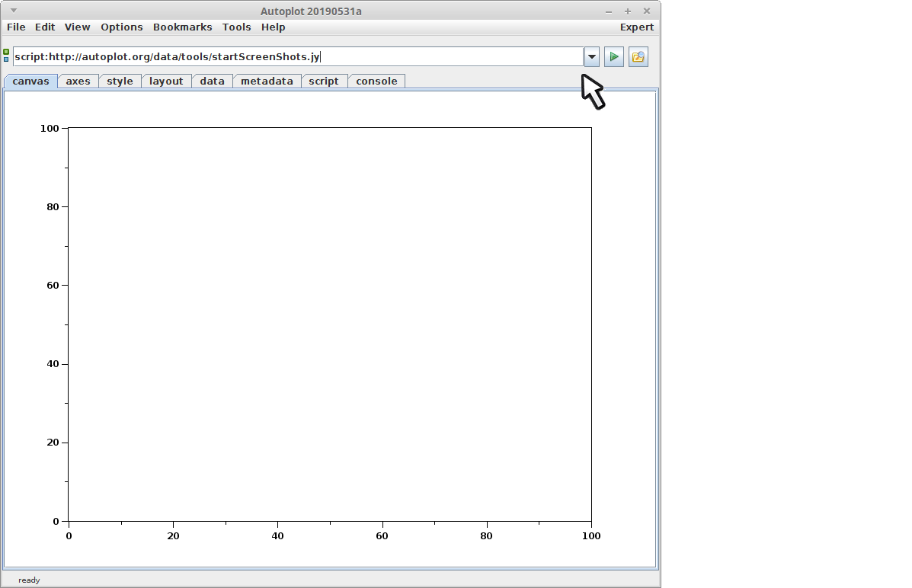912x588 pixels.
Task: Maximize the Autoplot window
Action: 628,11
